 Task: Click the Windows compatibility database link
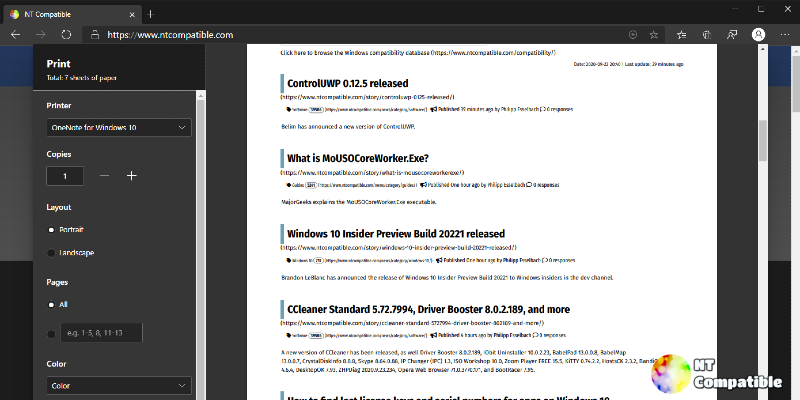pyautogui.click(x=418, y=53)
